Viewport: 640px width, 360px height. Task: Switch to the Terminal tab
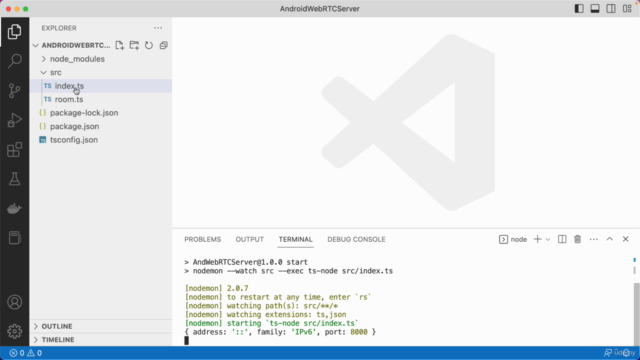click(x=296, y=240)
